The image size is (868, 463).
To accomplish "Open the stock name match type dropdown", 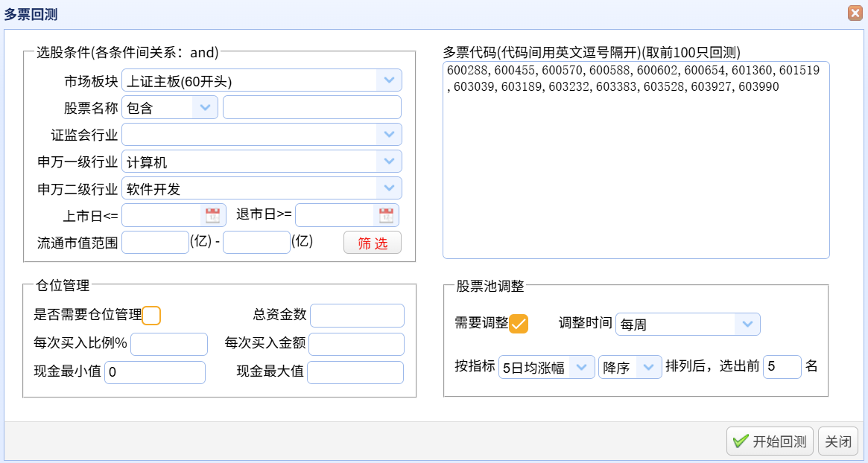I will pyautogui.click(x=205, y=107).
